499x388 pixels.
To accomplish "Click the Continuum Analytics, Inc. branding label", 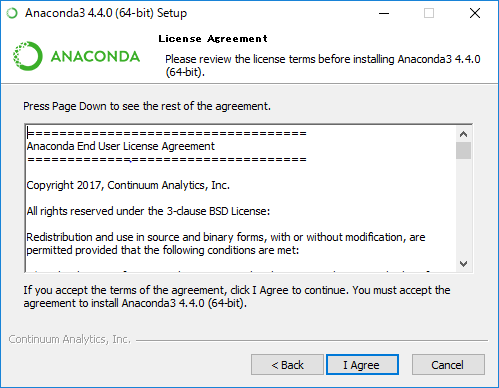I will pyautogui.click(x=70, y=339).
